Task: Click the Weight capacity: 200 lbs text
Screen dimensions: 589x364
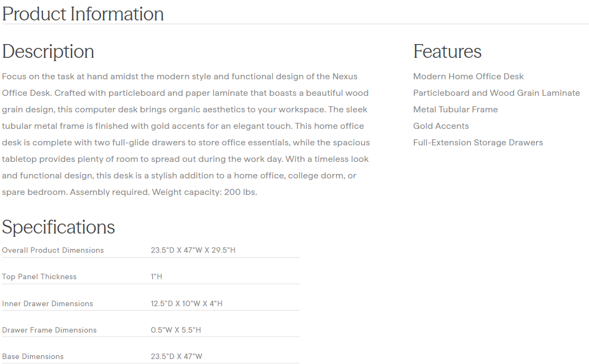Action: click(204, 192)
